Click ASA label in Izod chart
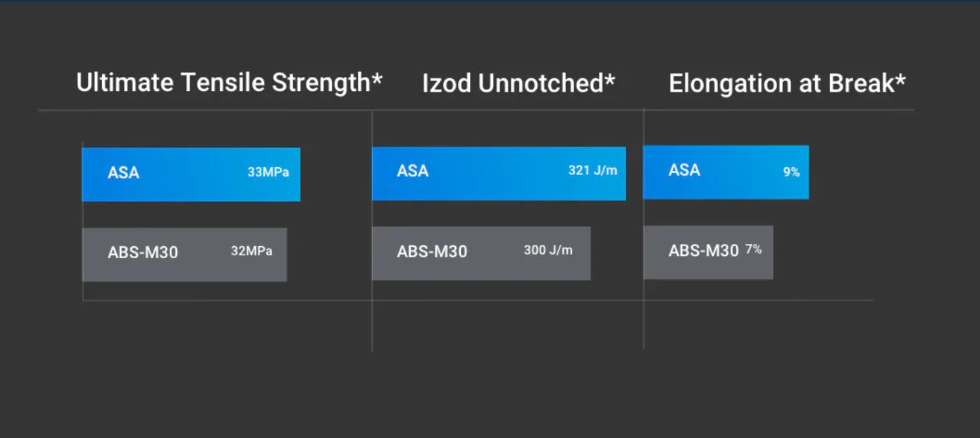Viewport: 980px width, 438px height. click(x=413, y=171)
